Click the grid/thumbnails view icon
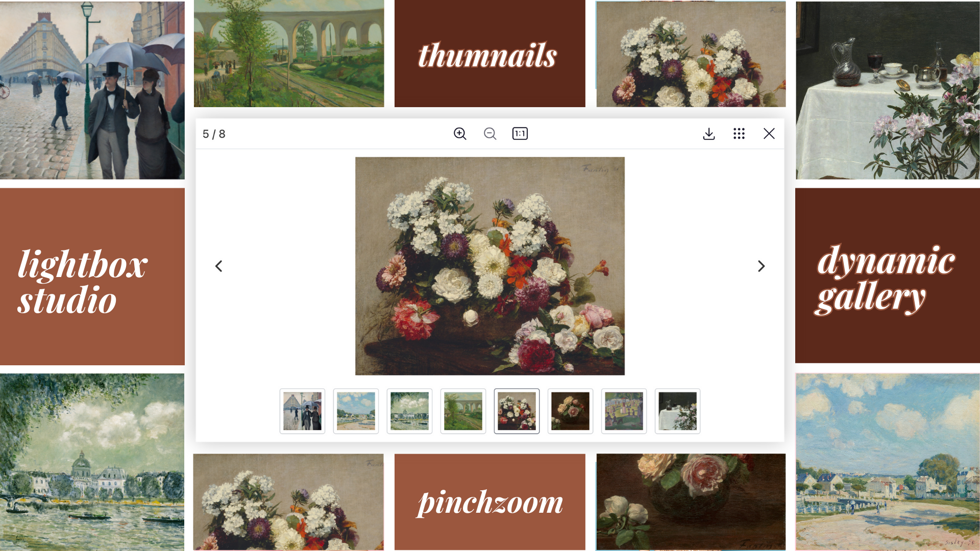 pyautogui.click(x=739, y=133)
